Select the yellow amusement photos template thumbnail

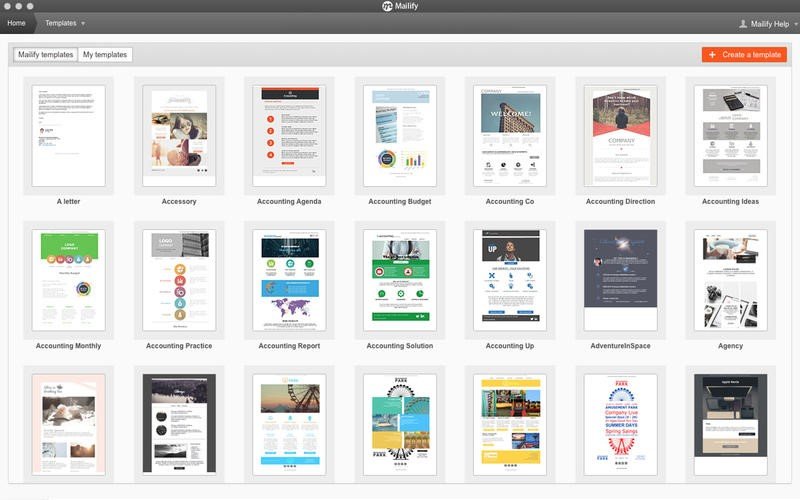[x=510, y=424]
